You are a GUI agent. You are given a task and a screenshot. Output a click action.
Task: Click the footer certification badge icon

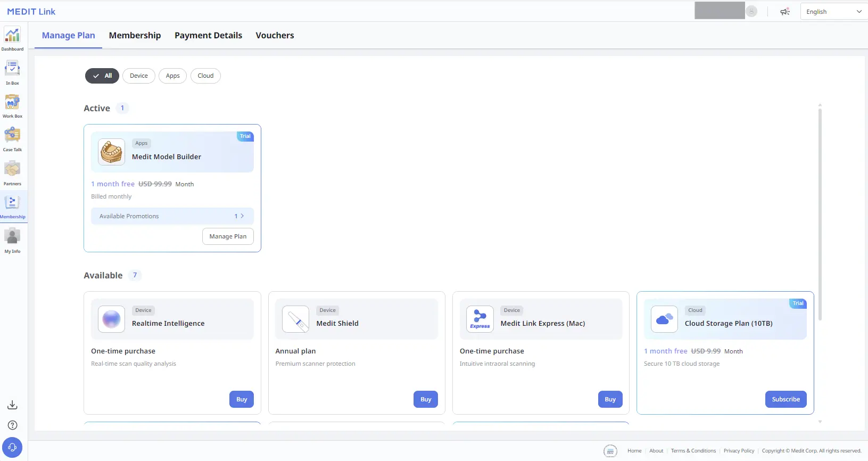click(x=610, y=451)
